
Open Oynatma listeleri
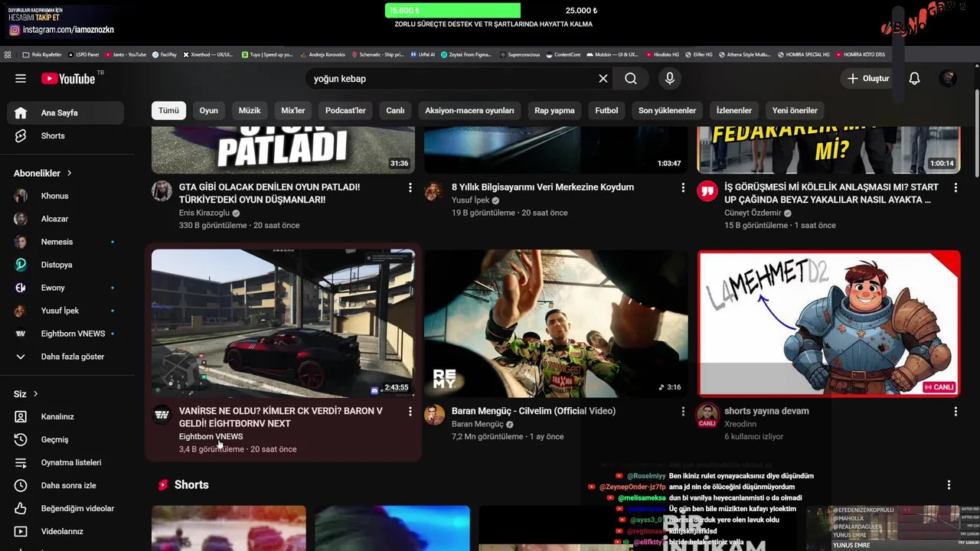click(x=65, y=462)
